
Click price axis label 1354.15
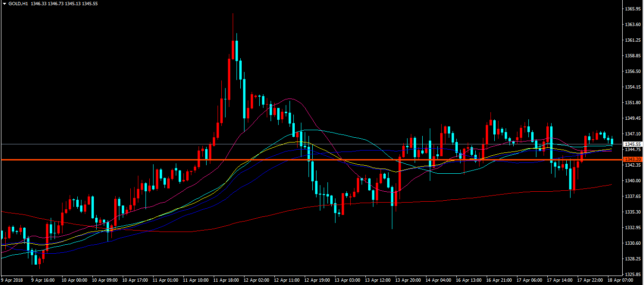633,87
